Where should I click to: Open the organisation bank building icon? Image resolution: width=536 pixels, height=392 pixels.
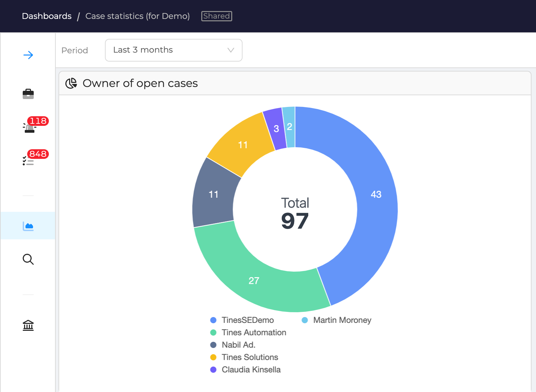pos(28,325)
